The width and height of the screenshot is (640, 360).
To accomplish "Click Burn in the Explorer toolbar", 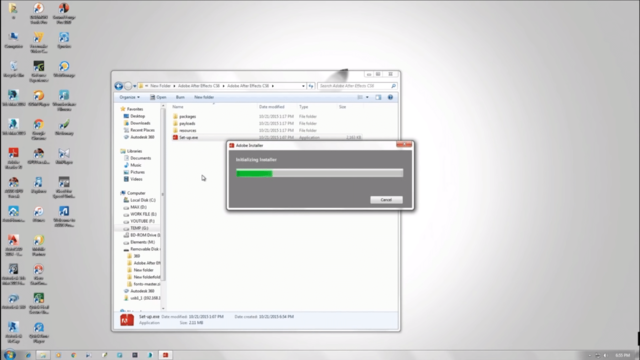I will 180,97.
